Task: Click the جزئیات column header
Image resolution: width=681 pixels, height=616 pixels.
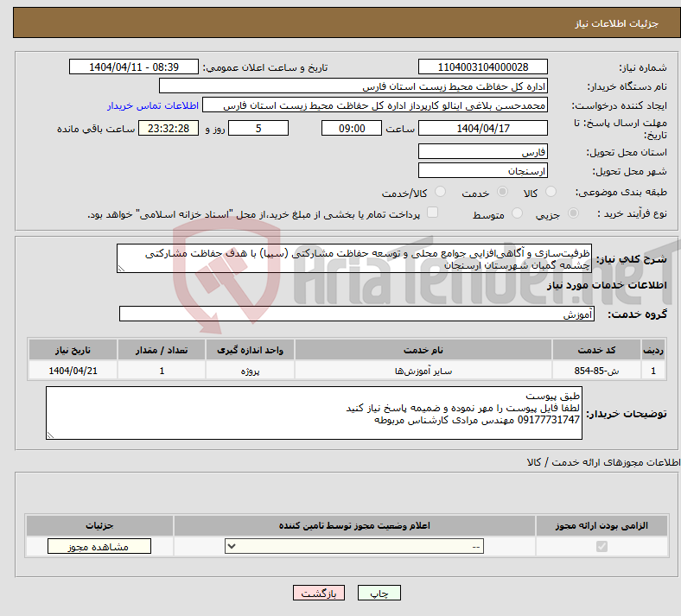Action: click(x=99, y=525)
